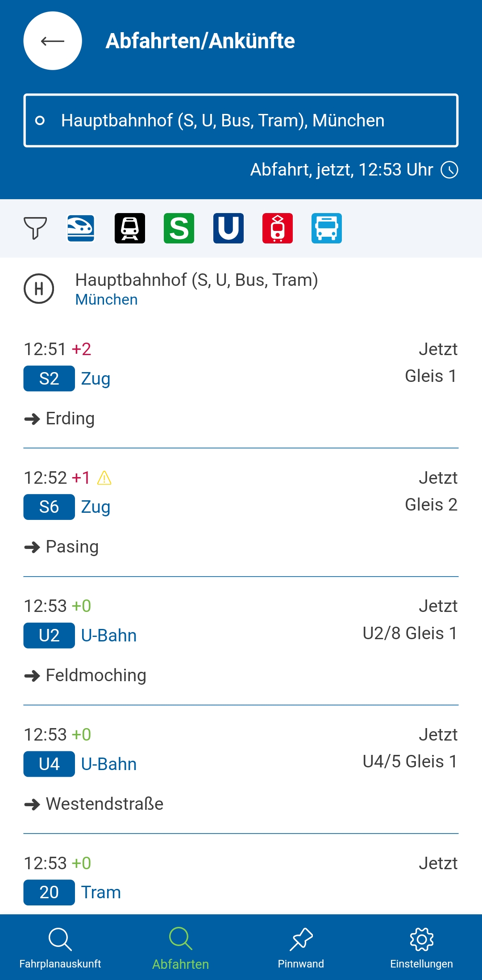482x980 pixels.
Task: Open S2 departure to Erding
Action: click(x=241, y=384)
